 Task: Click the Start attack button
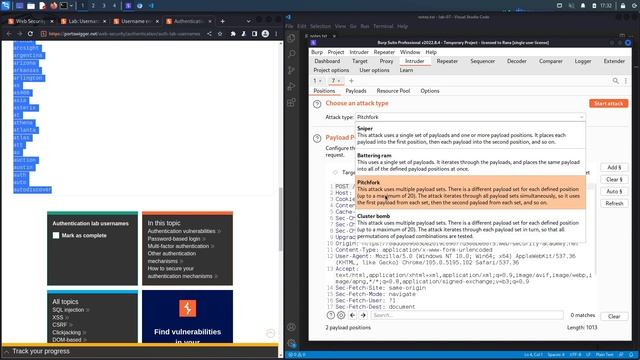[x=609, y=104]
